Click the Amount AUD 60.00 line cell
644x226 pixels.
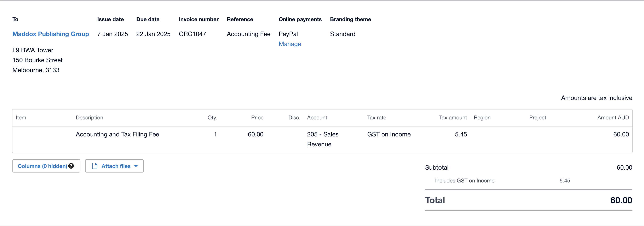[621, 134]
